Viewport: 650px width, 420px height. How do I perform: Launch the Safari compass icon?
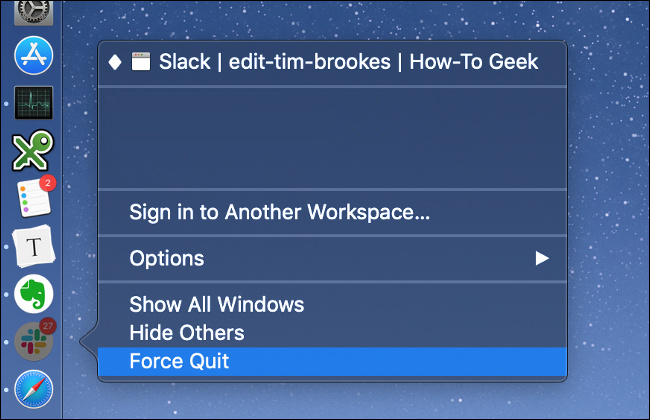tap(32, 390)
